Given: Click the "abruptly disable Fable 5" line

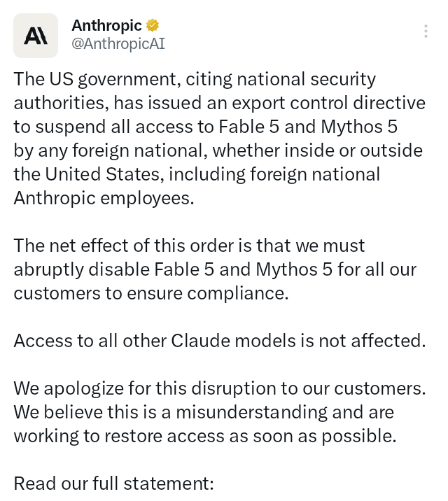Looking at the screenshot, I should (215, 269).
